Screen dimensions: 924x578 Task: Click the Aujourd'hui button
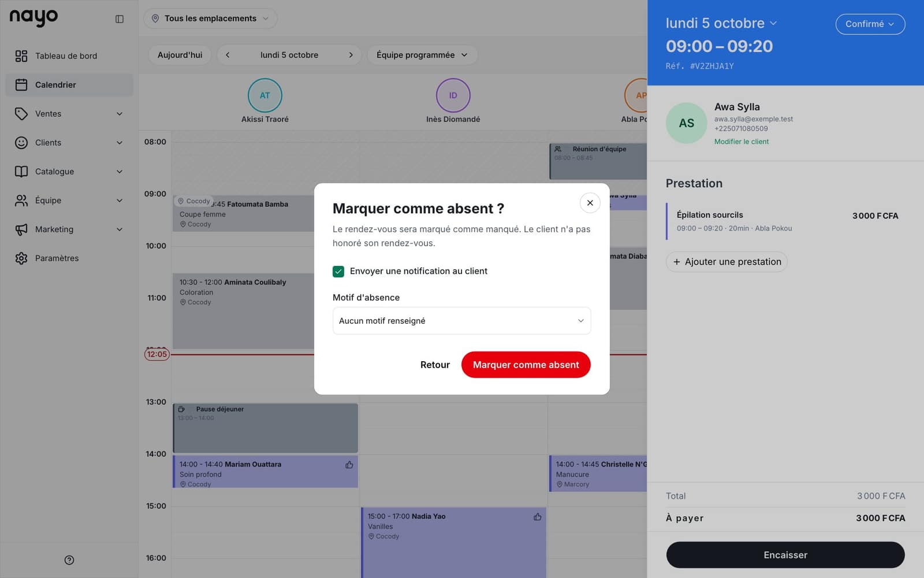(x=180, y=55)
